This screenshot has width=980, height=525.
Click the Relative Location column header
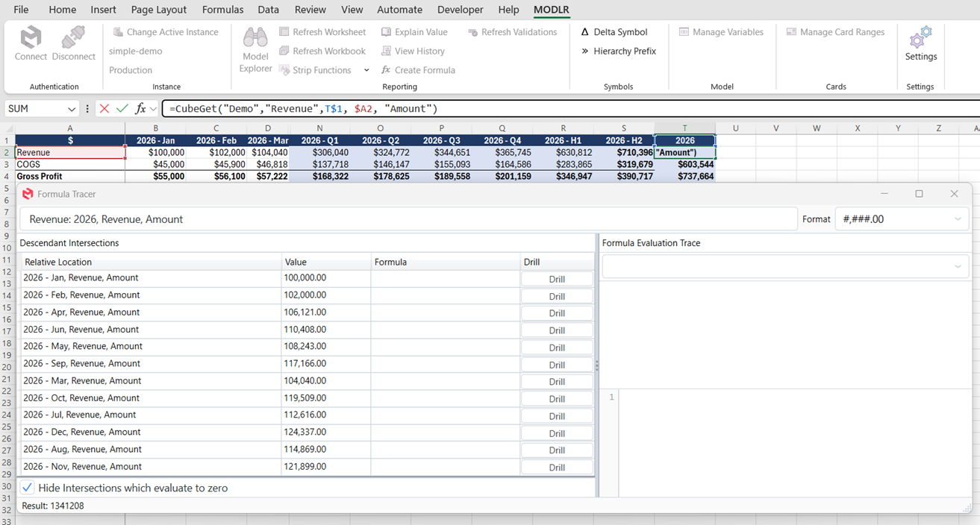click(151, 262)
